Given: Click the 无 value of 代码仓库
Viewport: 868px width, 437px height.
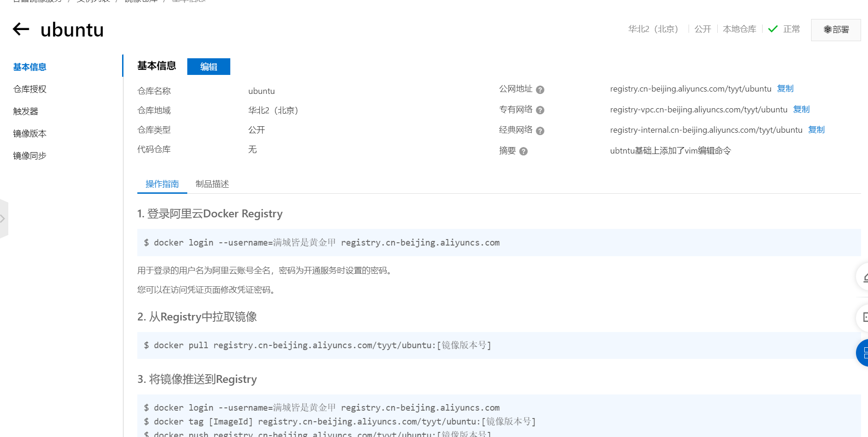Looking at the screenshot, I should click(252, 149).
